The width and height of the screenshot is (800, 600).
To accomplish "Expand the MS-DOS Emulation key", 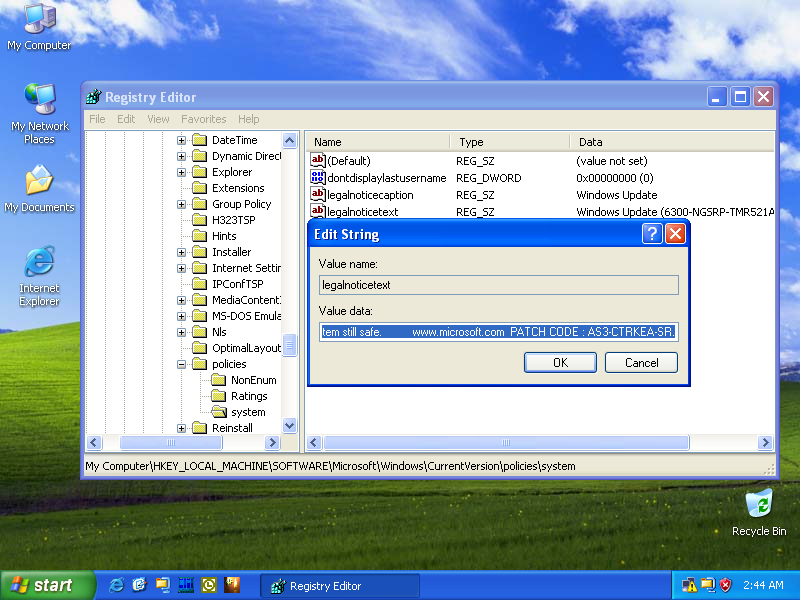I will (181, 316).
